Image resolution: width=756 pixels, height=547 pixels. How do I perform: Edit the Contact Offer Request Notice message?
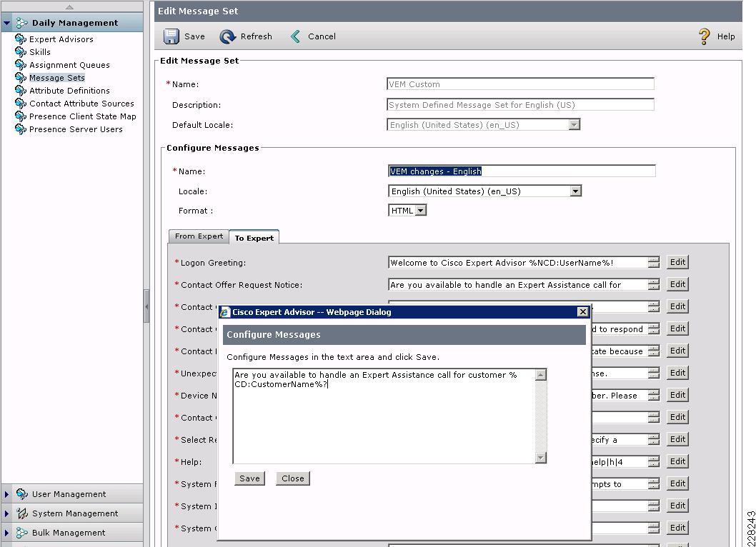pos(677,284)
